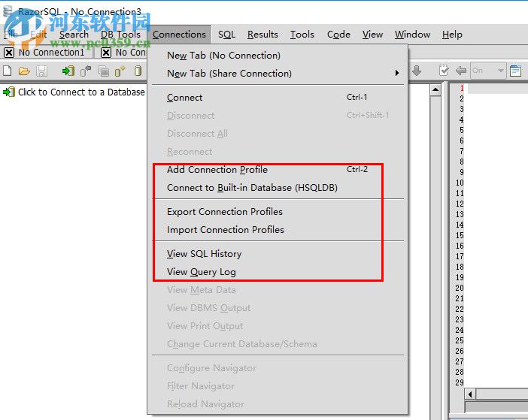Screen dimensions: 528x420
Task: Select the Connect menu entry
Action: pos(278,98)
